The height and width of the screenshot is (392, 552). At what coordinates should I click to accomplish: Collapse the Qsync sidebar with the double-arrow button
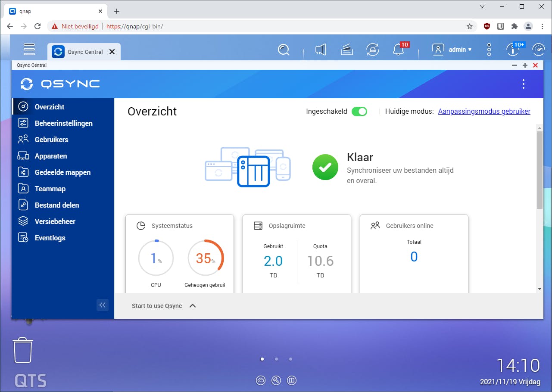tap(103, 305)
